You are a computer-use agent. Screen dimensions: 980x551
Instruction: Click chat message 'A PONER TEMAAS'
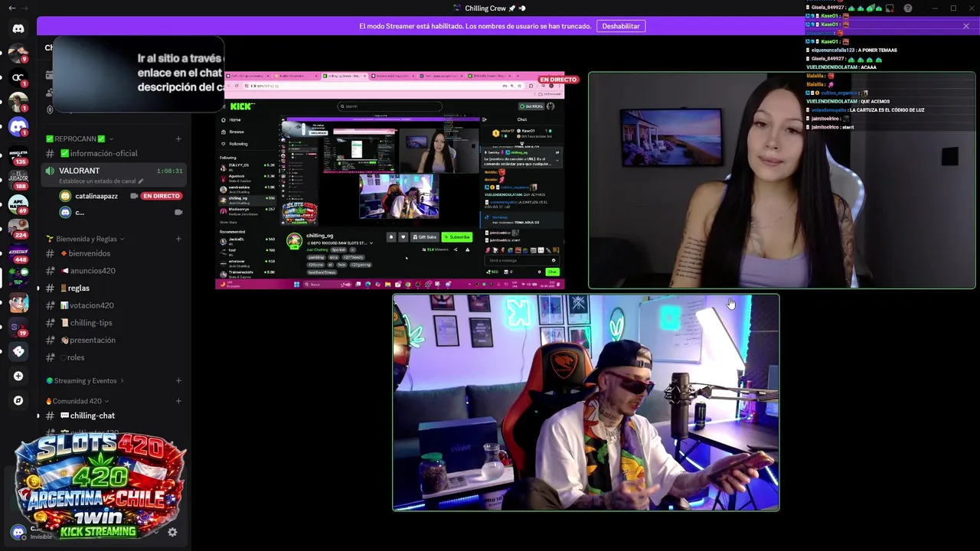click(877, 51)
